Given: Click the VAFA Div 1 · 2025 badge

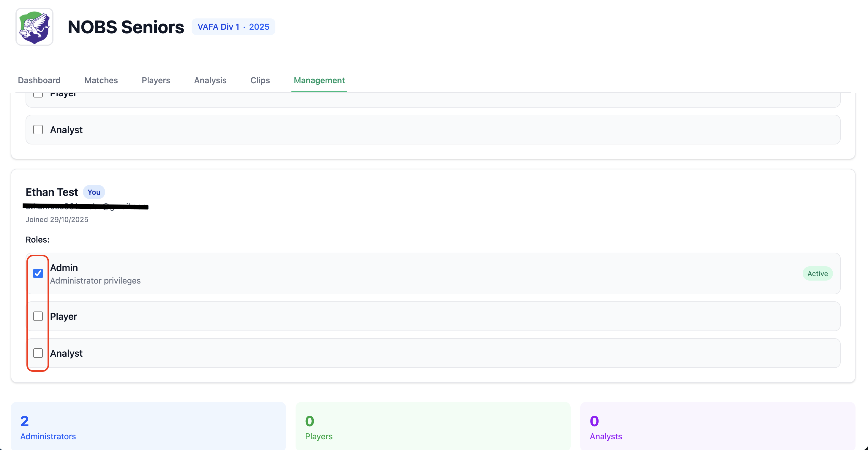Looking at the screenshot, I should pyautogui.click(x=233, y=27).
